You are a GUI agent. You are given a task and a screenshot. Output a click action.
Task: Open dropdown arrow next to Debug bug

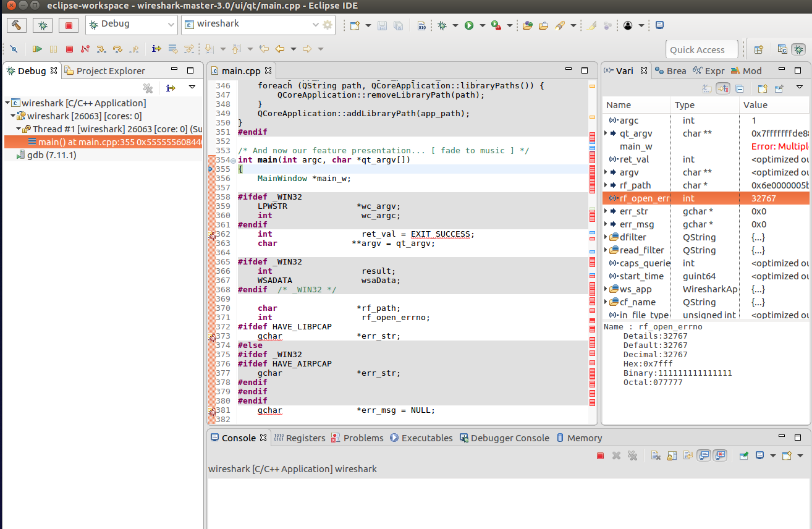[x=455, y=25]
